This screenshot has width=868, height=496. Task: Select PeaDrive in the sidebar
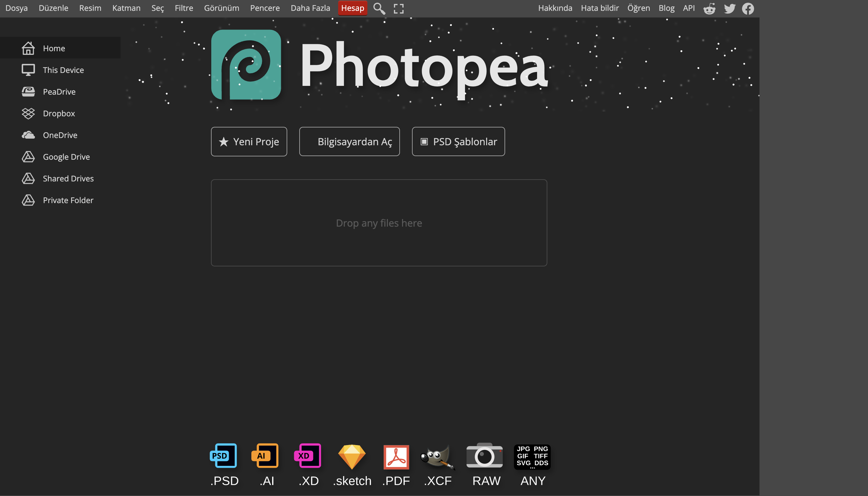click(x=59, y=92)
